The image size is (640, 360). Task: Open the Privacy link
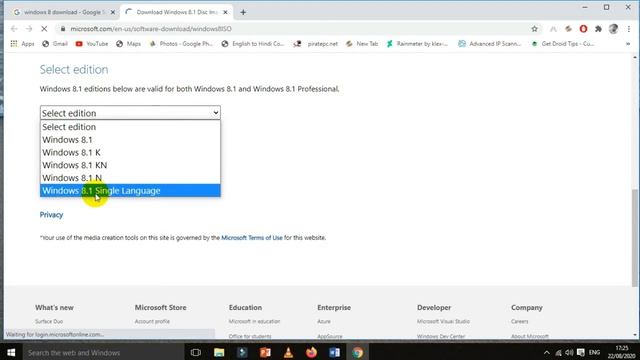pyautogui.click(x=51, y=215)
